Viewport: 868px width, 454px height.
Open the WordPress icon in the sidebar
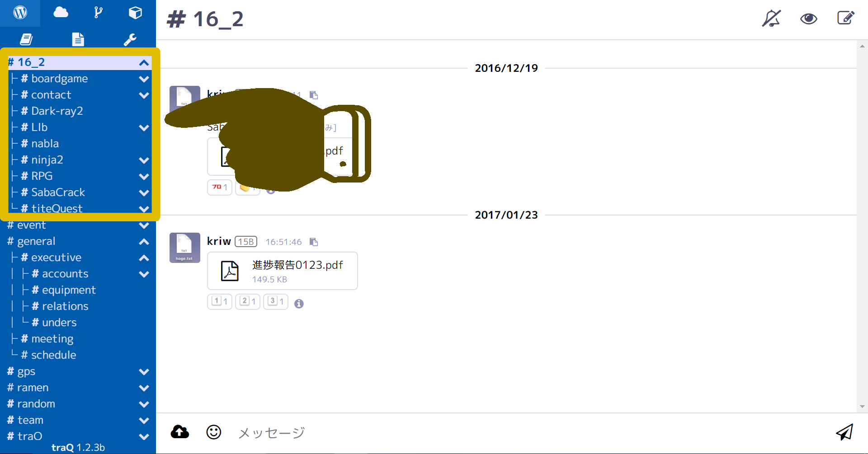coord(20,13)
